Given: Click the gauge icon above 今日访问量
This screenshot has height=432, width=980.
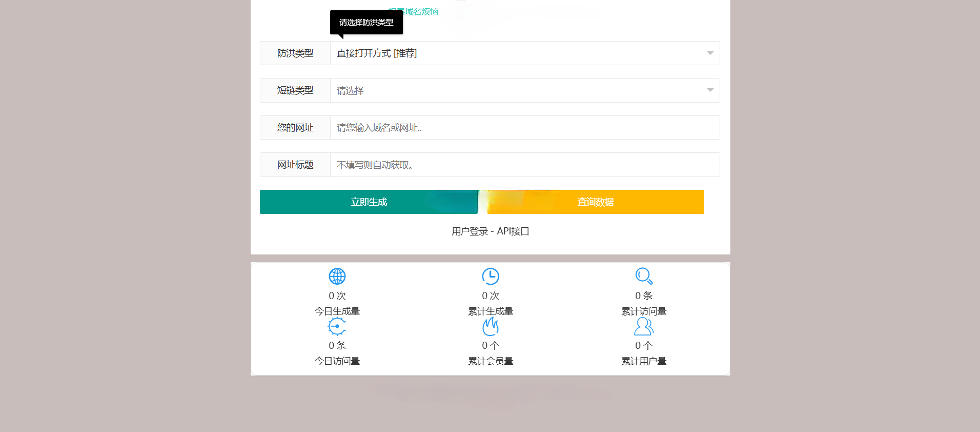Looking at the screenshot, I should pyautogui.click(x=337, y=326).
